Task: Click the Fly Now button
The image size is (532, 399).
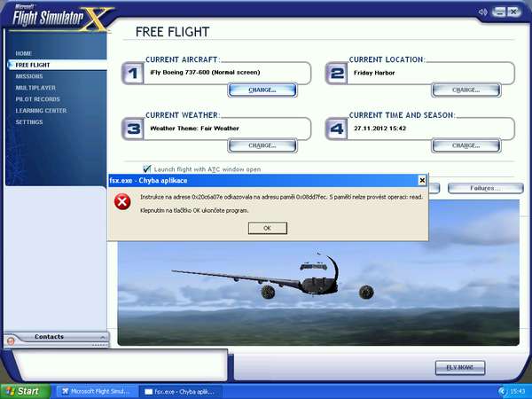Action: pyautogui.click(x=460, y=368)
